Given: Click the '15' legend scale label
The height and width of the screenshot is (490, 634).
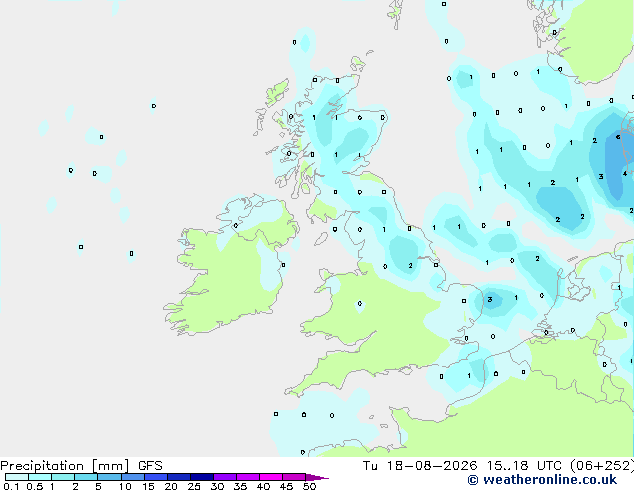Looking at the screenshot, I should (148, 486).
